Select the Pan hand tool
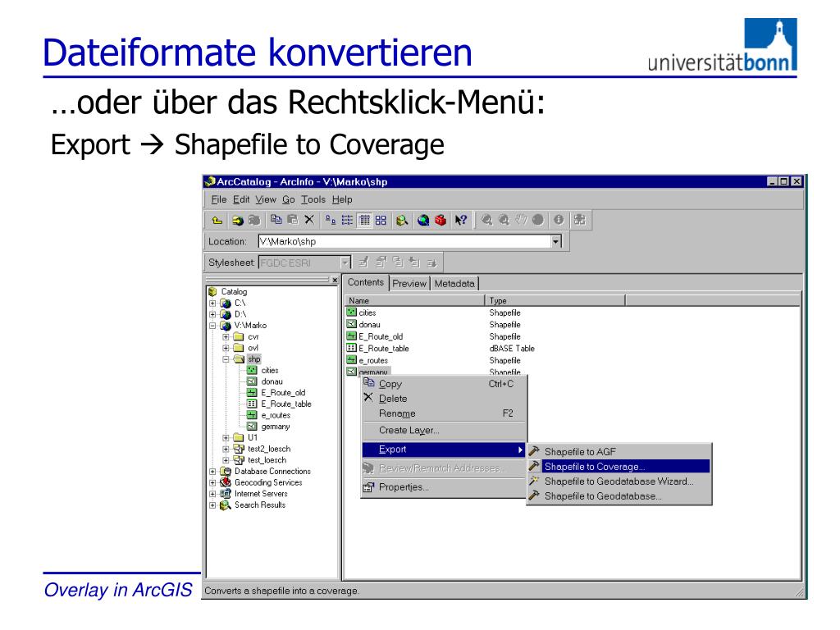840x630 pixels. pyautogui.click(x=521, y=220)
